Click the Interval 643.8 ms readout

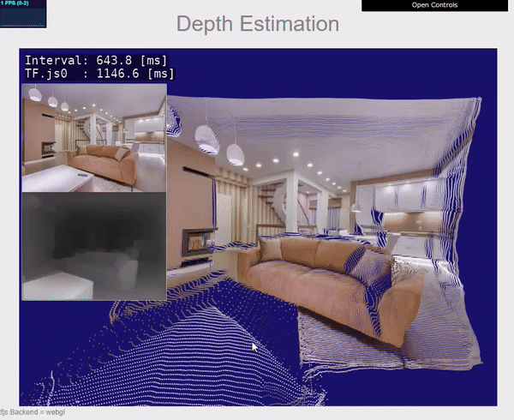pos(96,60)
